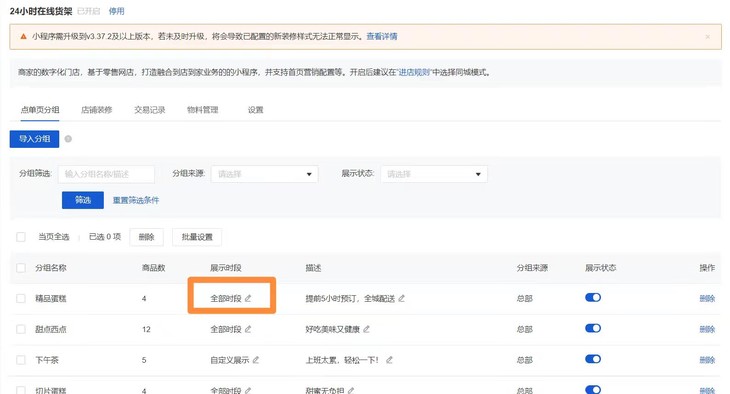Edit description pencil for 甜蜜无负担
This screenshot has height=394, width=730.
(x=351, y=390)
